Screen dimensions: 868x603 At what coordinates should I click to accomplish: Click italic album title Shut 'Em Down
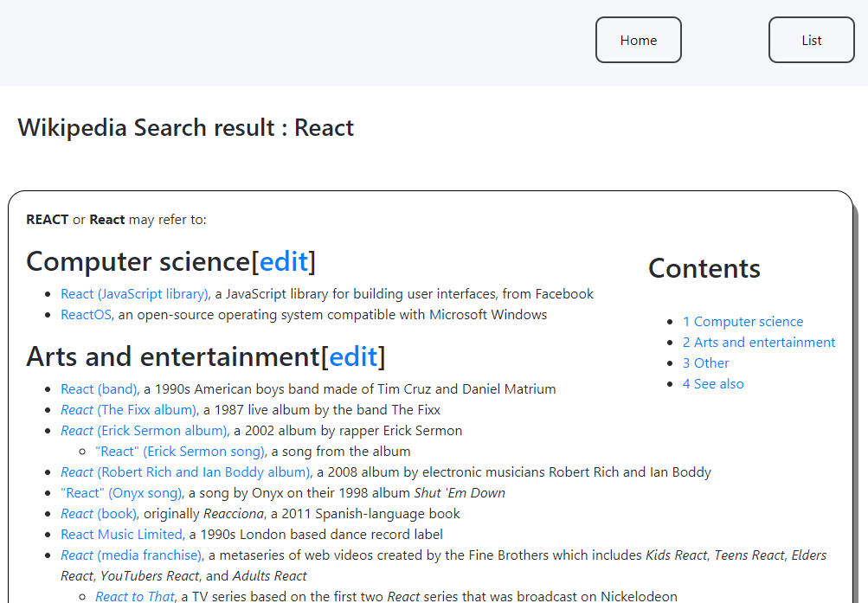coord(460,493)
